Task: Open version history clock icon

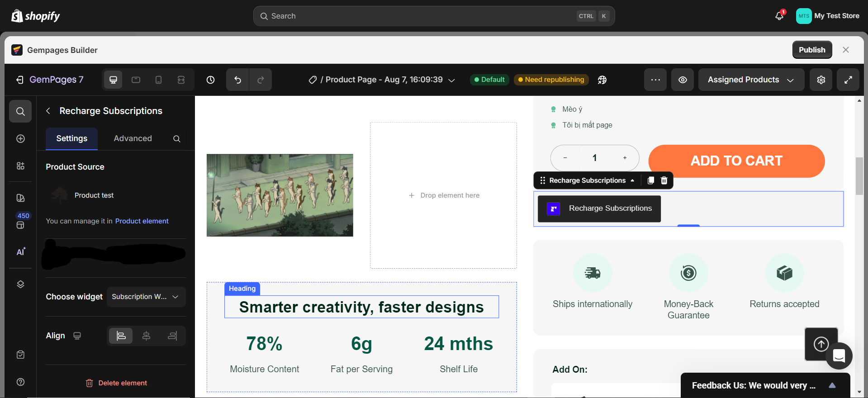Action: tap(210, 80)
